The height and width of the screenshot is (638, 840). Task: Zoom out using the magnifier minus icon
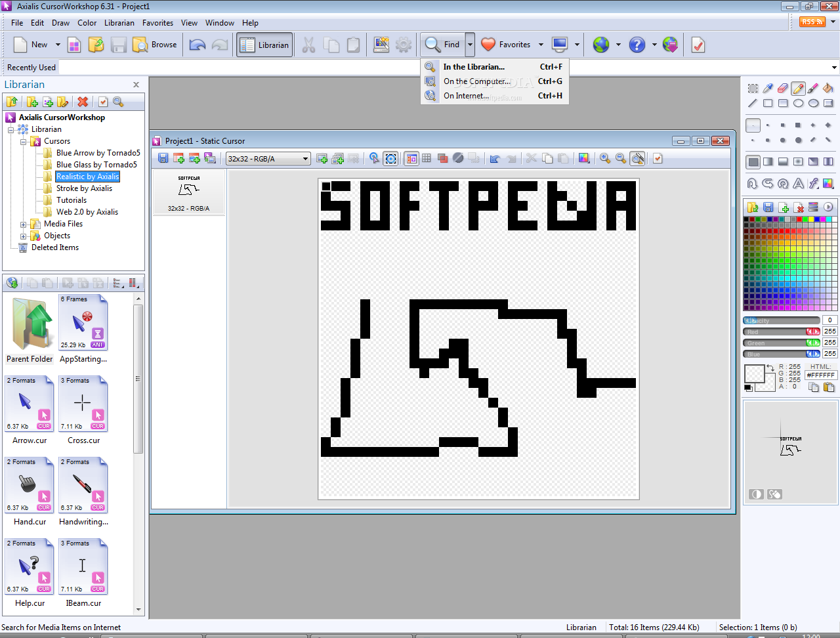[621, 158]
